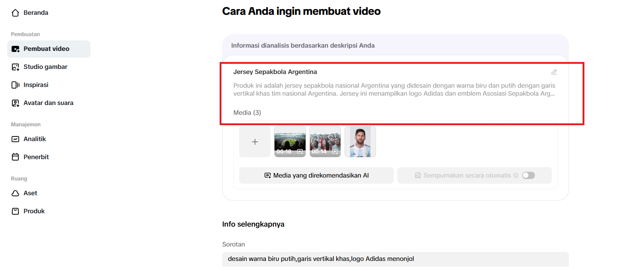
Task: Click the Studio gambar icon
Action: (15, 67)
